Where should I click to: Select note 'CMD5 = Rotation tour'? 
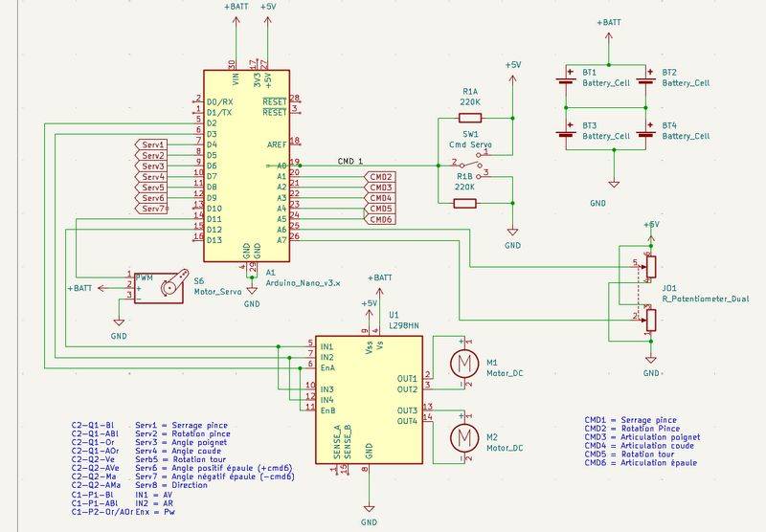tap(629, 454)
